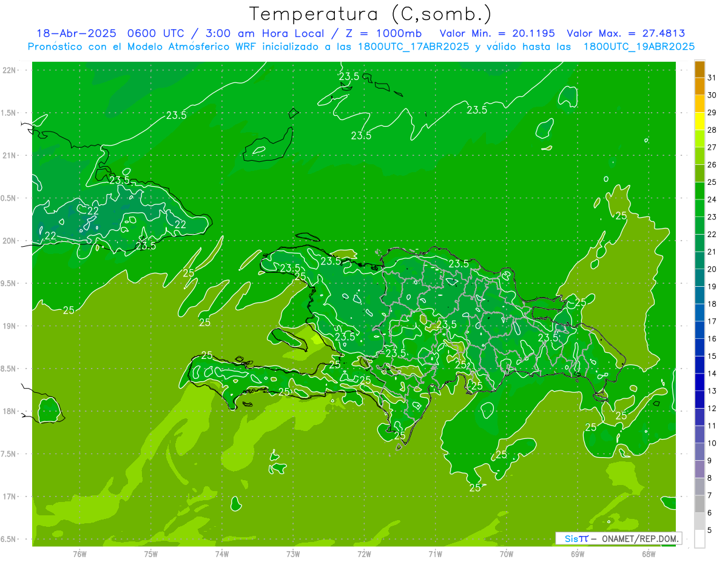The image size is (728, 562).
Task: Click the map title "Temperatura (C,somb.)"
Action: 370,14
